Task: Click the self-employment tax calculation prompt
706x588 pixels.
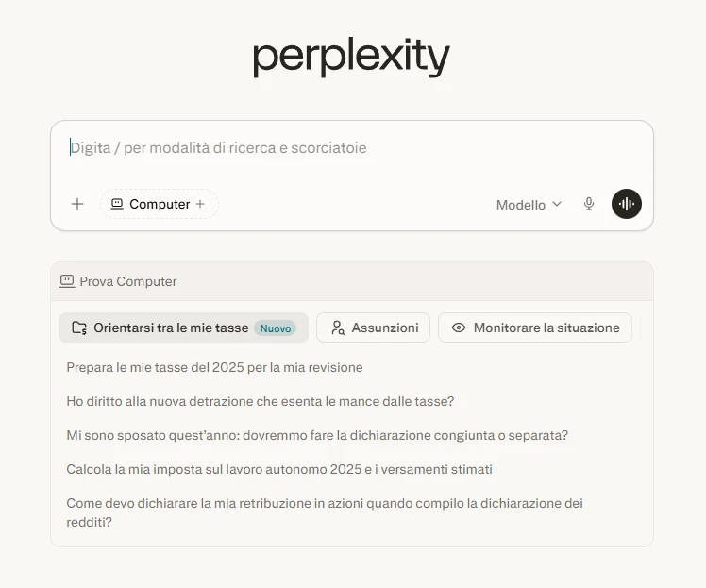Action: click(x=279, y=469)
